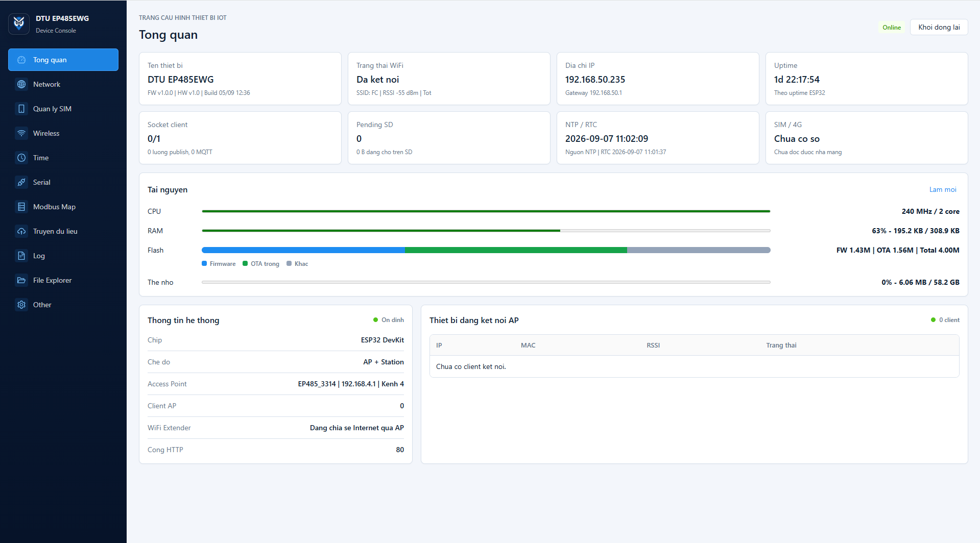Click the Flash storage segmented bar
This screenshot has width=980, height=543.
[486, 250]
